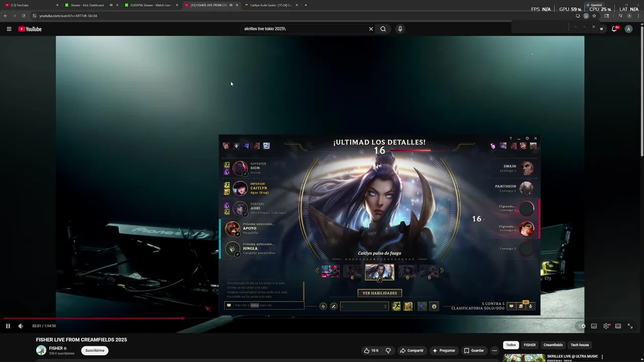The height and width of the screenshot is (362, 644).
Task: Reload the page in the browser
Action: click(23, 16)
